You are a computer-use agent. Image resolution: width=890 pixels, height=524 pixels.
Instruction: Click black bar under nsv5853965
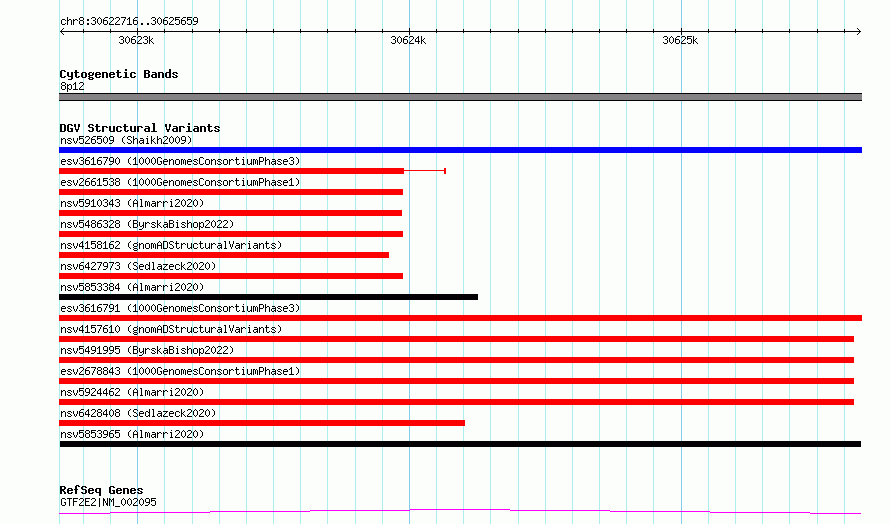[x=460, y=444]
